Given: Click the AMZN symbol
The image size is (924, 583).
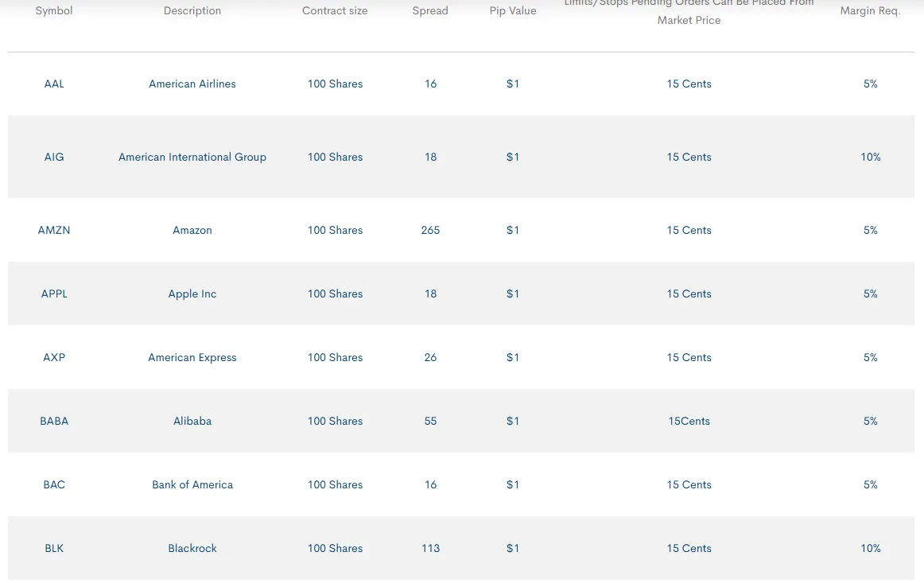Looking at the screenshot, I should (54, 230).
